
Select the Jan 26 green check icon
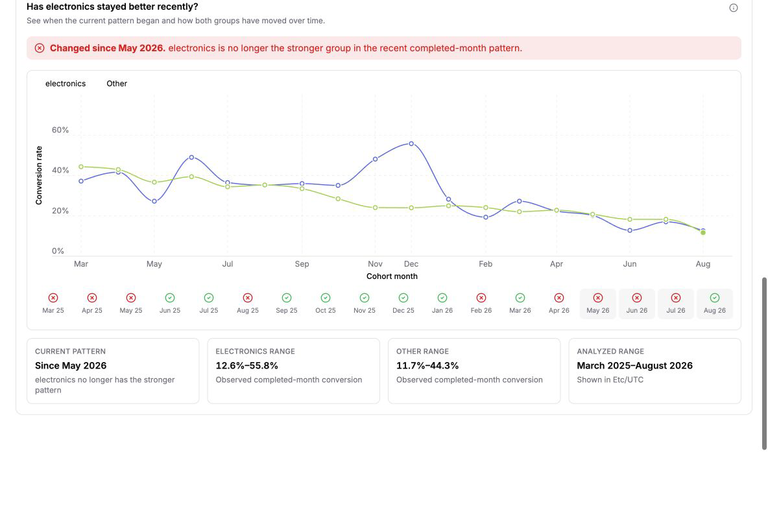pos(442,298)
